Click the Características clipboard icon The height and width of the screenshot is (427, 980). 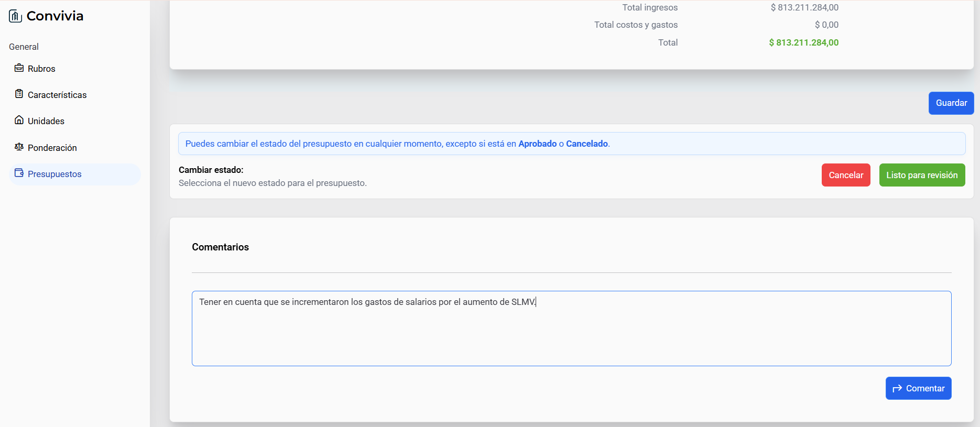click(19, 94)
